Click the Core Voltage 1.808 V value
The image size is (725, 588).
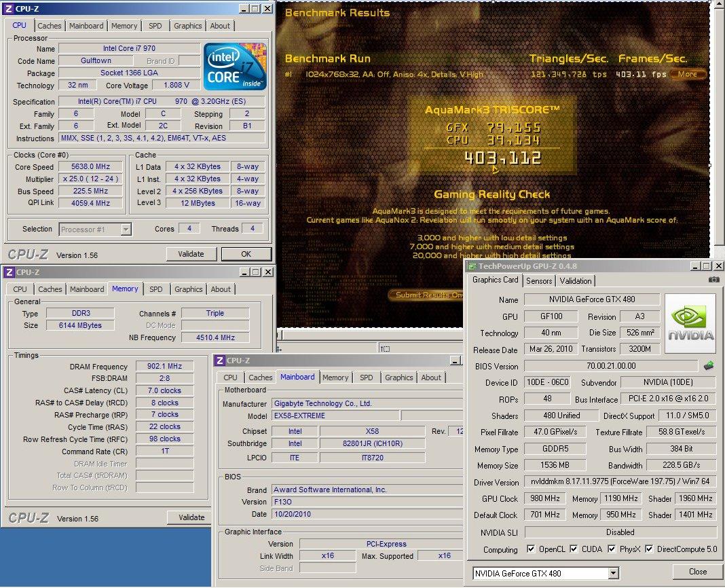click(176, 85)
